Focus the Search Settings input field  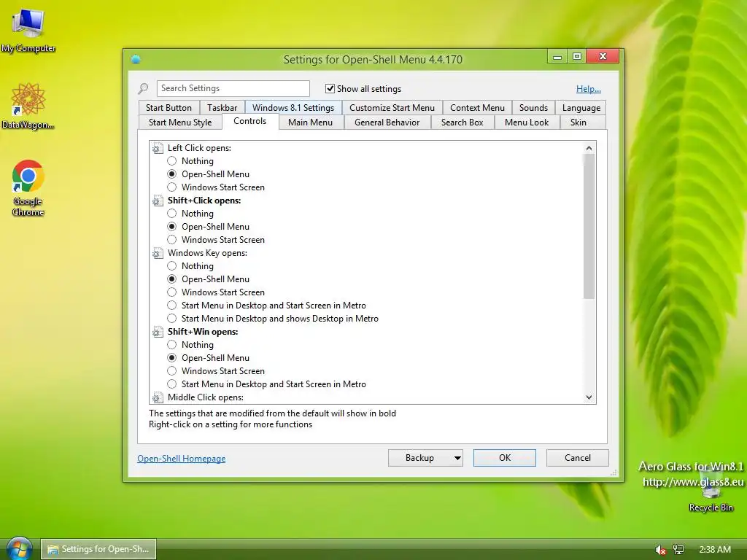(x=233, y=88)
